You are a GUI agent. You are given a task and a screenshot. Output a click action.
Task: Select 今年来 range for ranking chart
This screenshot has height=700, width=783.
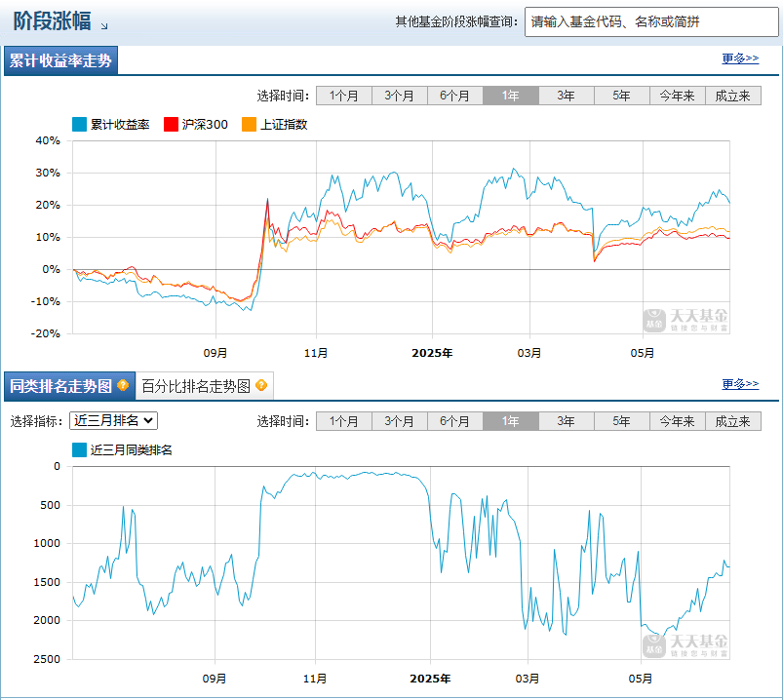(677, 421)
